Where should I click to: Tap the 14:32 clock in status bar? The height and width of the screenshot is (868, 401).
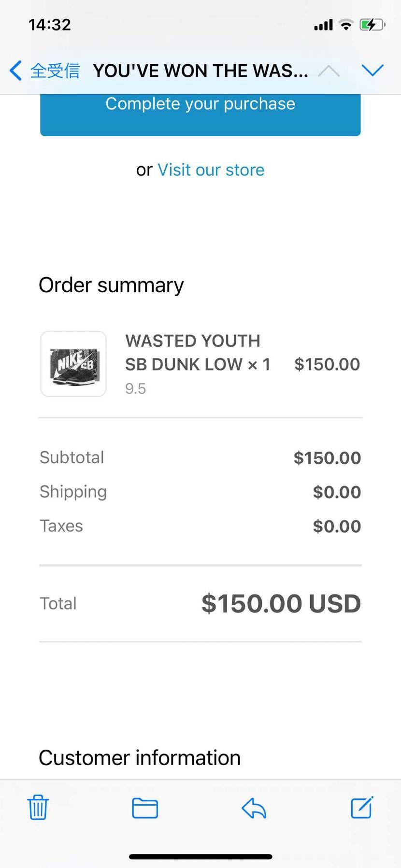point(50,25)
